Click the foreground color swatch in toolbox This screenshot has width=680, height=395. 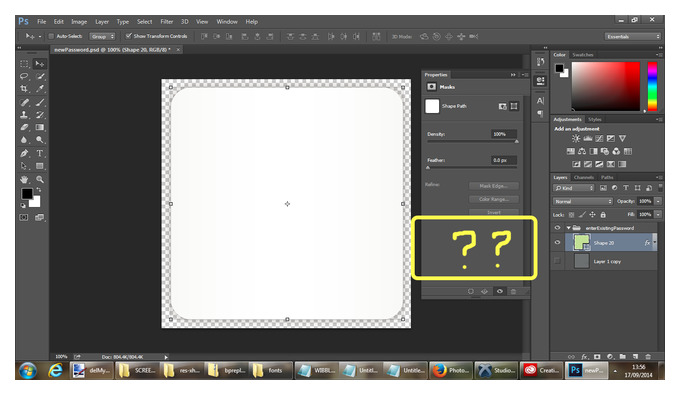coord(27,194)
